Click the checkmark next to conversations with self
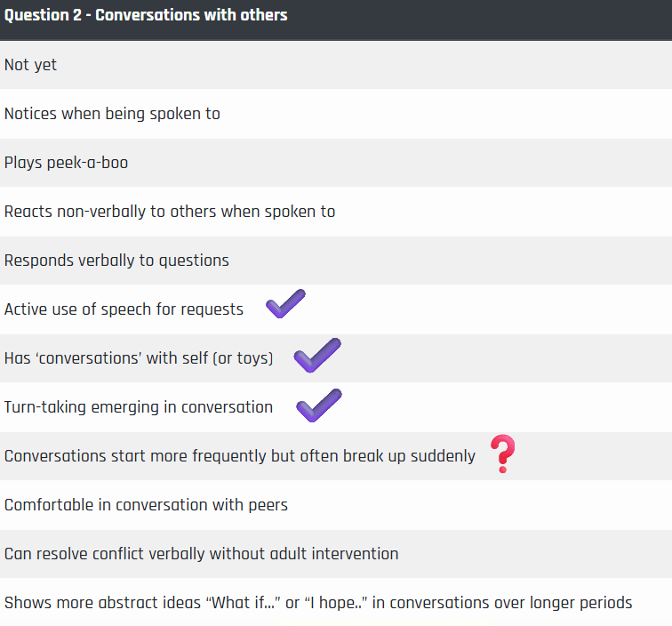672x626 pixels. pos(317,355)
